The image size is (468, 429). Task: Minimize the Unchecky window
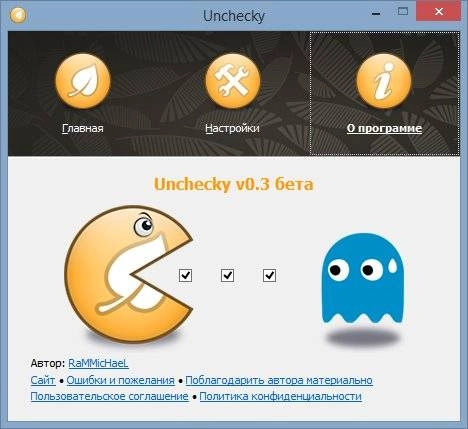click(376, 14)
